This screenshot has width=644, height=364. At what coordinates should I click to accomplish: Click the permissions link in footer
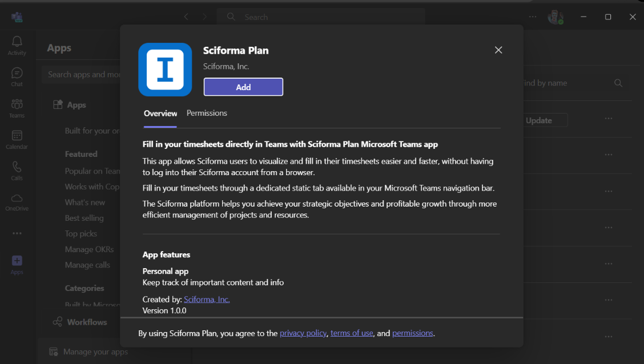(x=412, y=333)
